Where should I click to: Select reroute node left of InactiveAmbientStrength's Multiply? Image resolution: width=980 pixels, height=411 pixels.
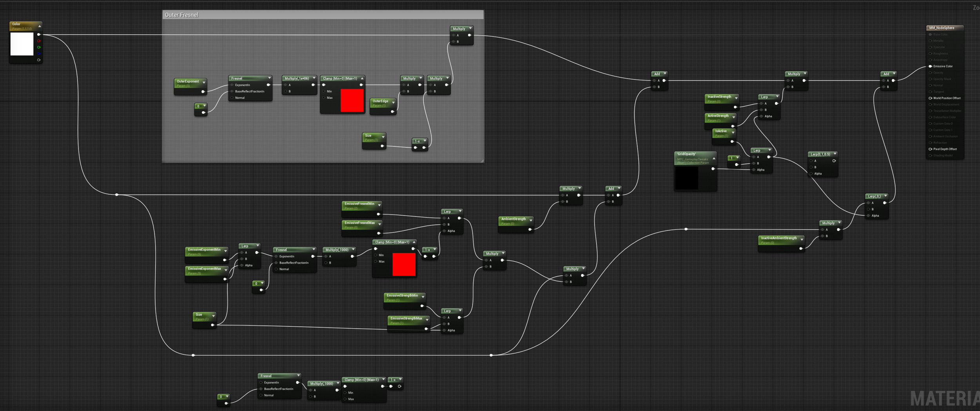point(686,229)
